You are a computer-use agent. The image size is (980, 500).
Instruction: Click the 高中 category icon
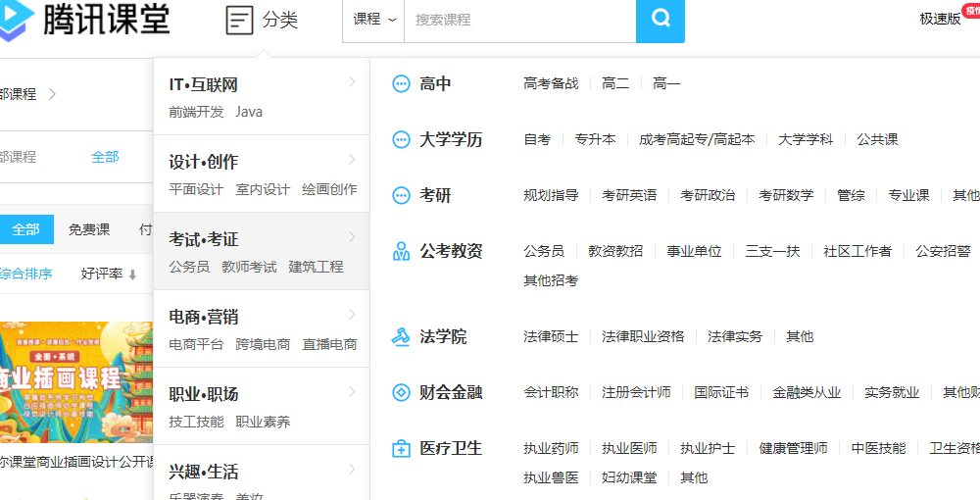pyautogui.click(x=401, y=84)
